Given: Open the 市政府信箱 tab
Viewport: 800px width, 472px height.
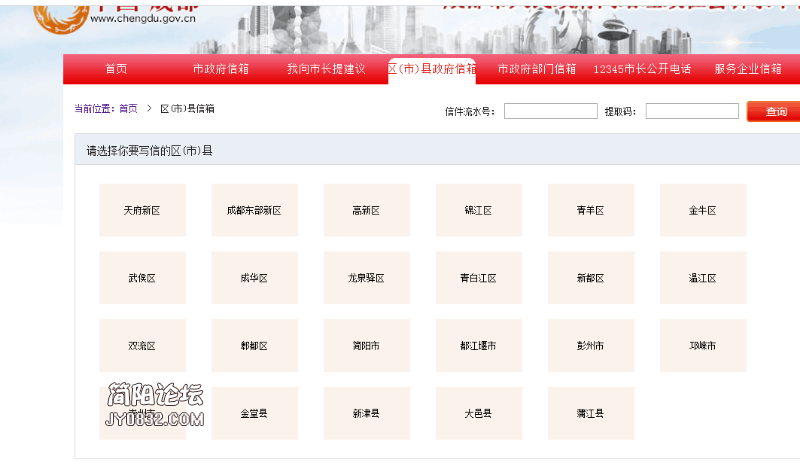Looking at the screenshot, I should (x=220, y=69).
